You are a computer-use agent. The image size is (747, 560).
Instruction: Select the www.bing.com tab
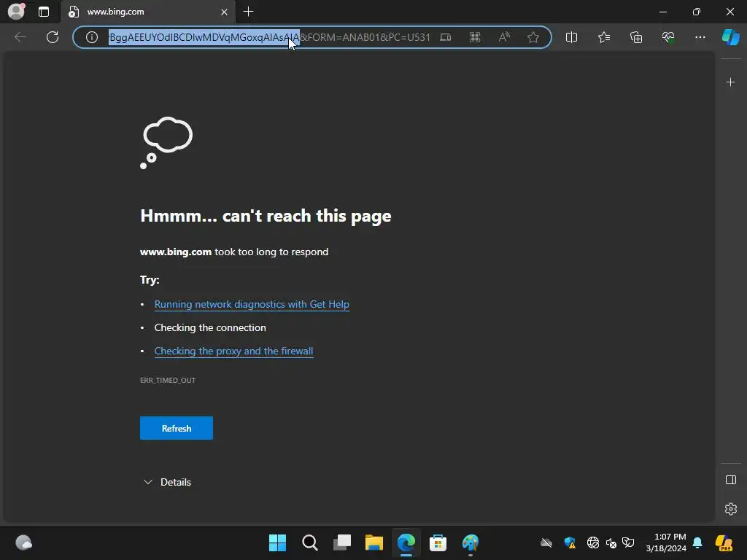[x=147, y=12]
